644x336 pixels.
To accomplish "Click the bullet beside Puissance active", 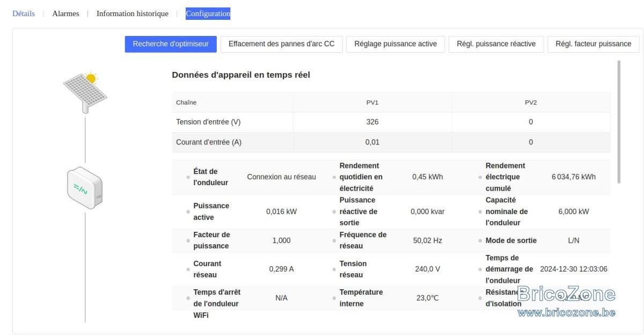I will 188,211.
